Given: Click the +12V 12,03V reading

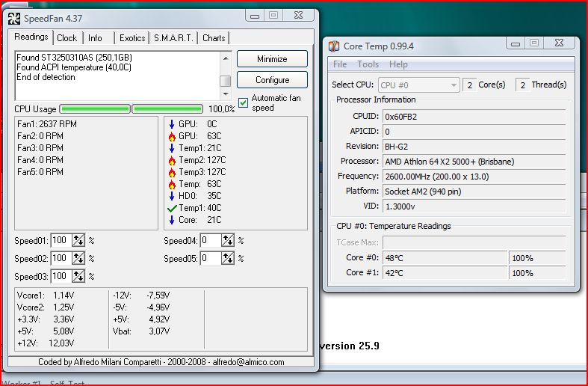Looking at the screenshot, I should [x=46, y=343].
